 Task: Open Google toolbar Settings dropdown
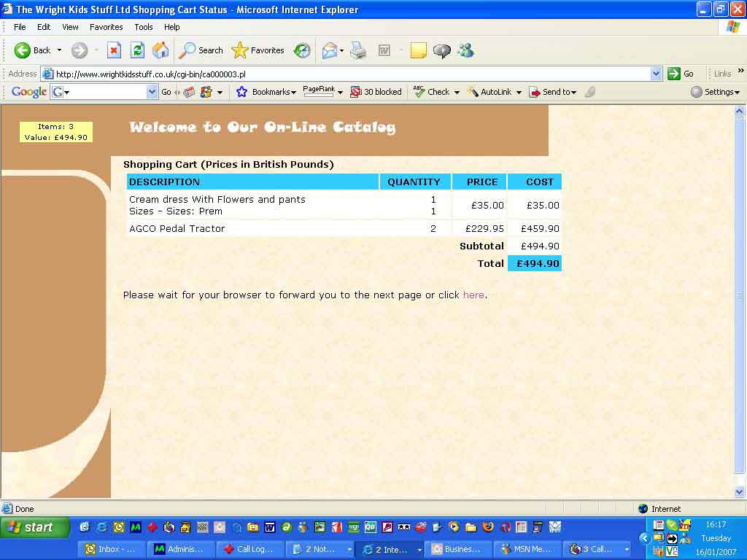pos(716,92)
